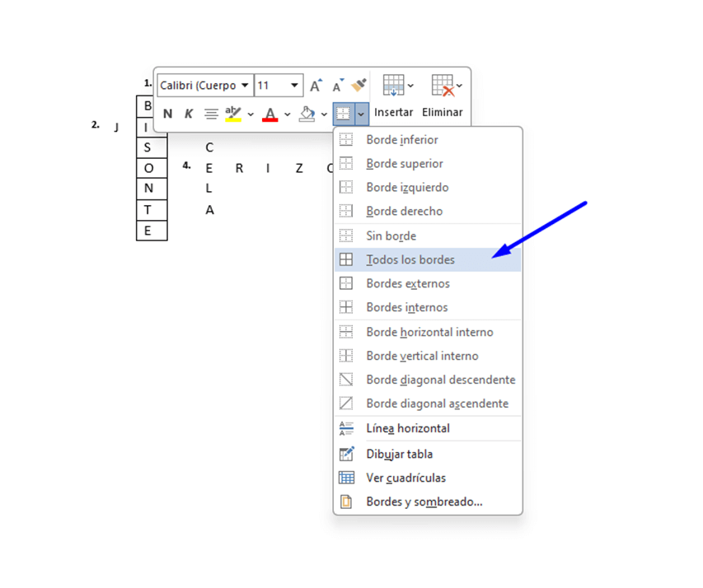This screenshot has width=703, height=588.
Task: Select Sin borde
Action: [428, 236]
